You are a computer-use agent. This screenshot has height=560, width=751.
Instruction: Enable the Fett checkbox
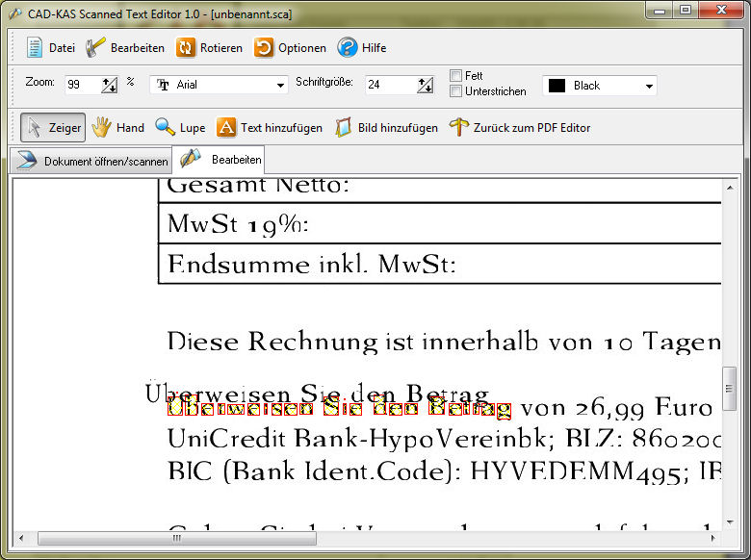pos(456,76)
